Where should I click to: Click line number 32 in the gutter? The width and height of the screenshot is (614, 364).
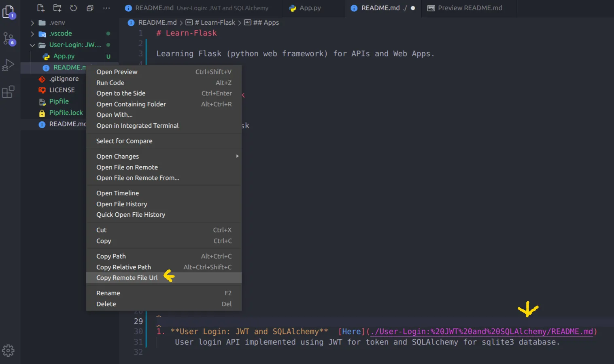[x=138, y=352]
